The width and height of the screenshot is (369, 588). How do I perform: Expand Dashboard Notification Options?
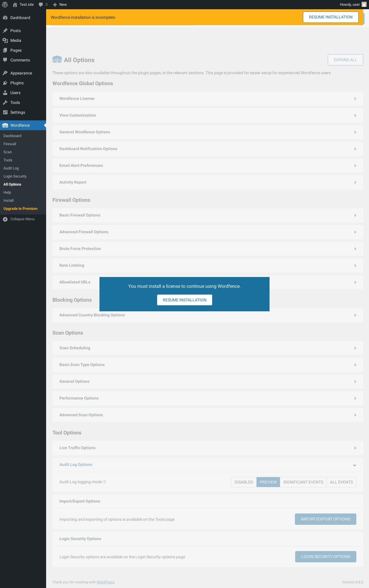coord(208,149)
